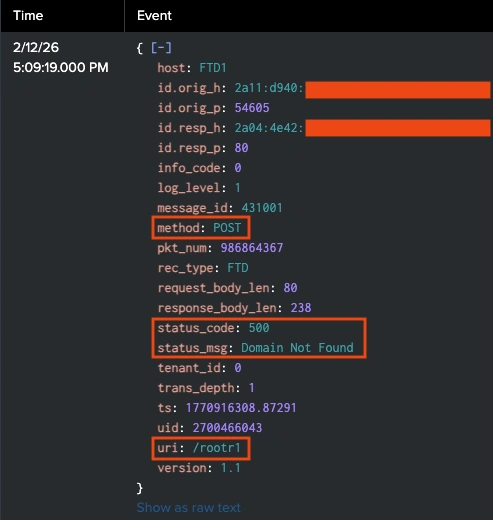Select the method value POST
493x520 pixels.
227,228
